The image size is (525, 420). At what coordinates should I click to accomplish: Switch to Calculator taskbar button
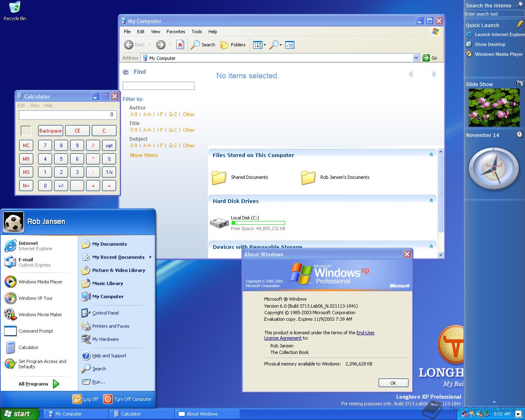click(142, 414)
